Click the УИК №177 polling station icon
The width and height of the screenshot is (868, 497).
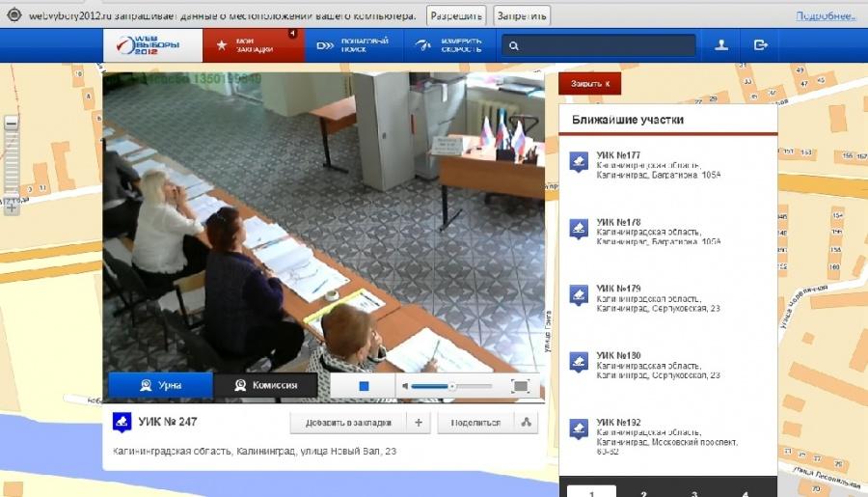578,161
